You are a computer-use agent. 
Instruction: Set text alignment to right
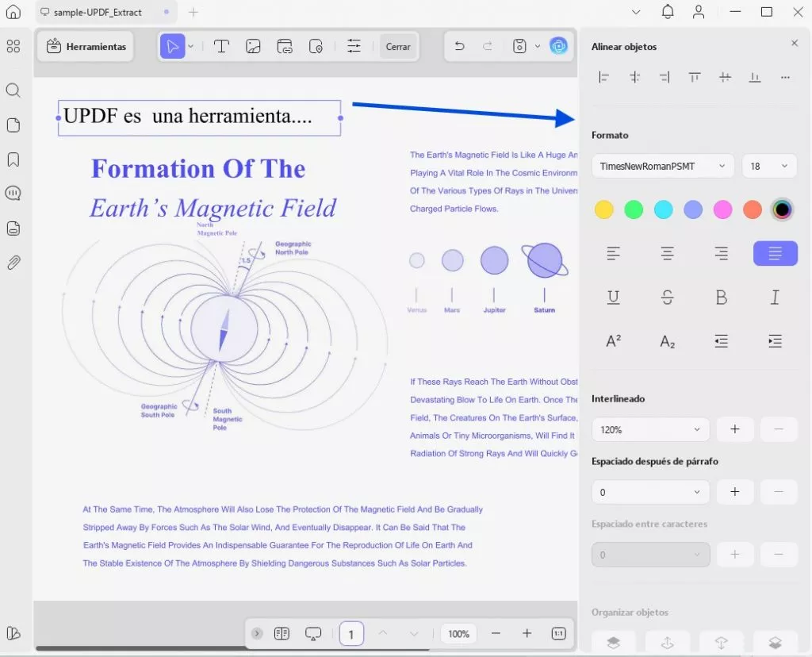click(722, 253)
